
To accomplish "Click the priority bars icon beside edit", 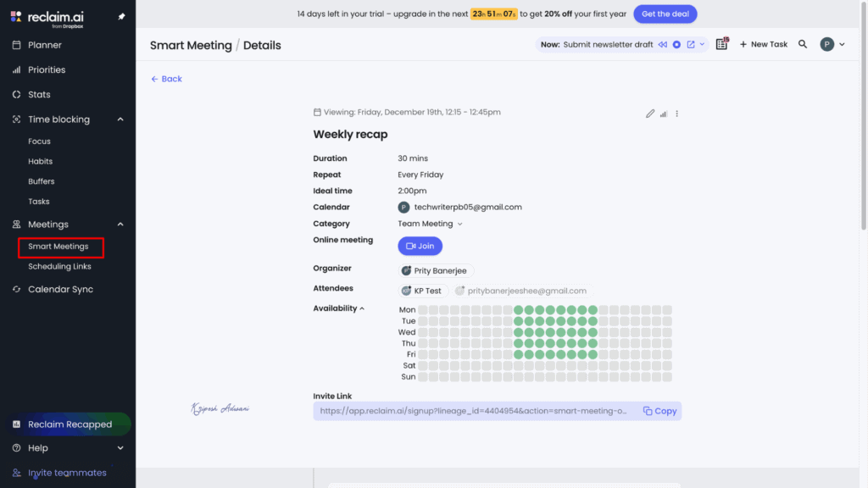I will pos(664,114).
